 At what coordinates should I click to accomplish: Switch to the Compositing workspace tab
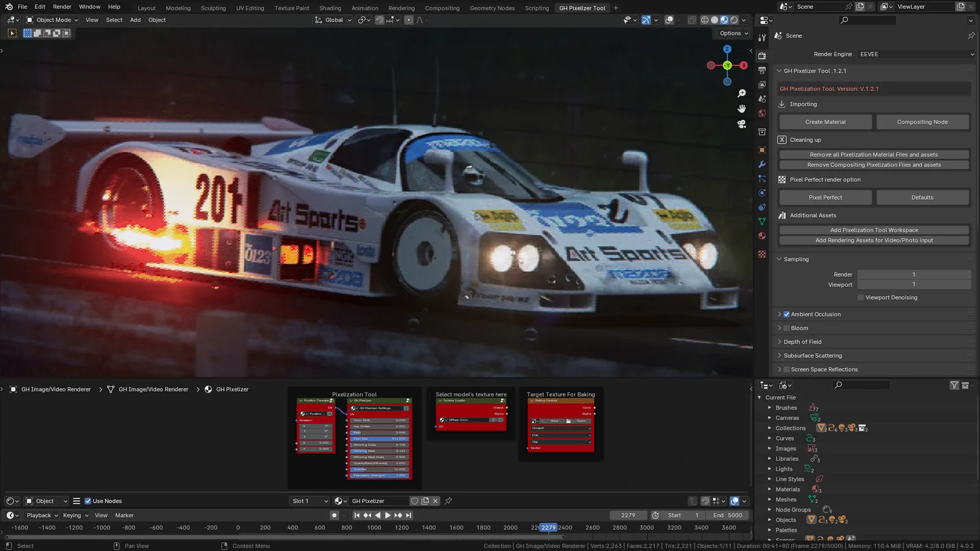442,8
